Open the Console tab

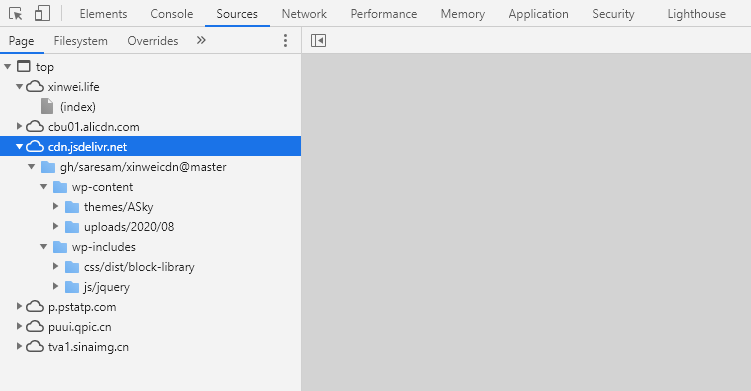(171, 14)
